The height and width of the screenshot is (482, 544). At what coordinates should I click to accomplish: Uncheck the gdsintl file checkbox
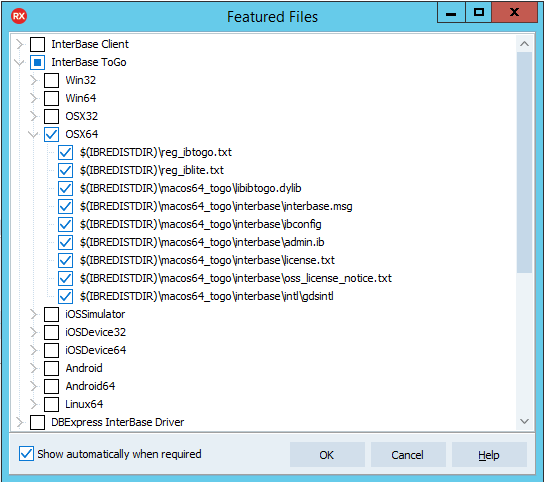pyautogui.click(x=66, y=296)
